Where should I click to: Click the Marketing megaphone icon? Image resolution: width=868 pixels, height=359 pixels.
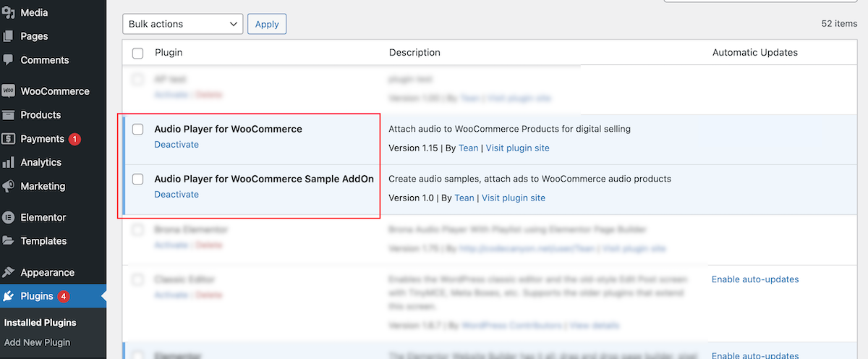tap(9, 187)
